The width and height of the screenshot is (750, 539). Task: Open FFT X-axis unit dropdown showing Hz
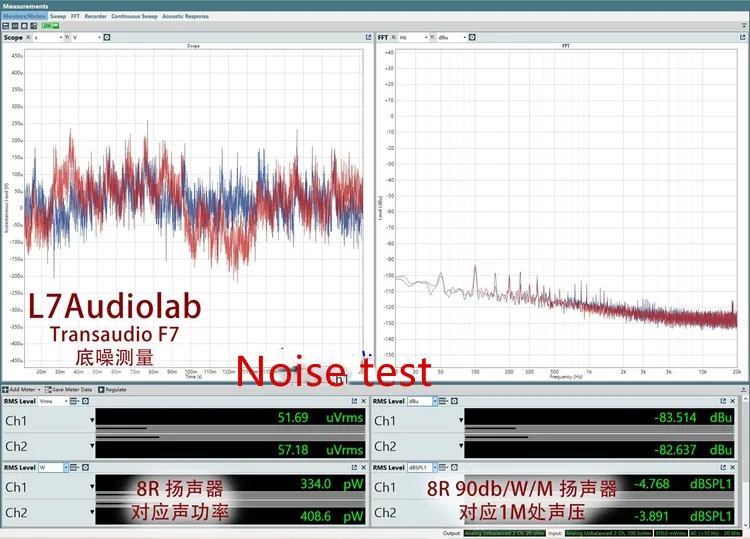[x=413, y=37]
